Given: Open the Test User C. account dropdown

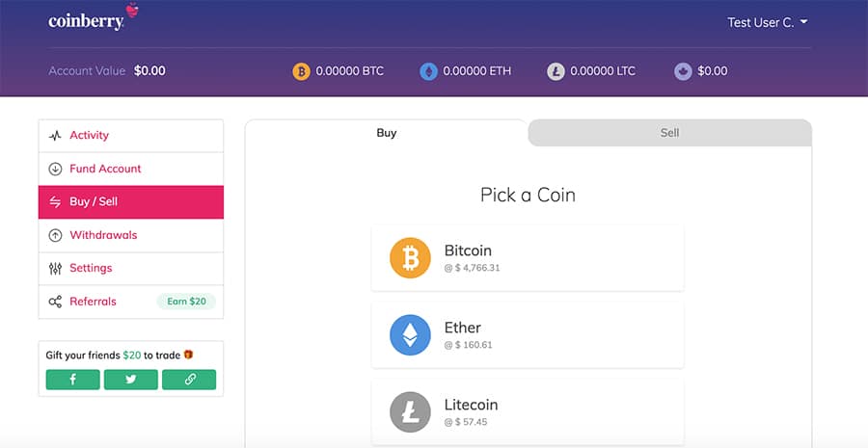Looking at the screenshot, I should [x=767, y=22].
